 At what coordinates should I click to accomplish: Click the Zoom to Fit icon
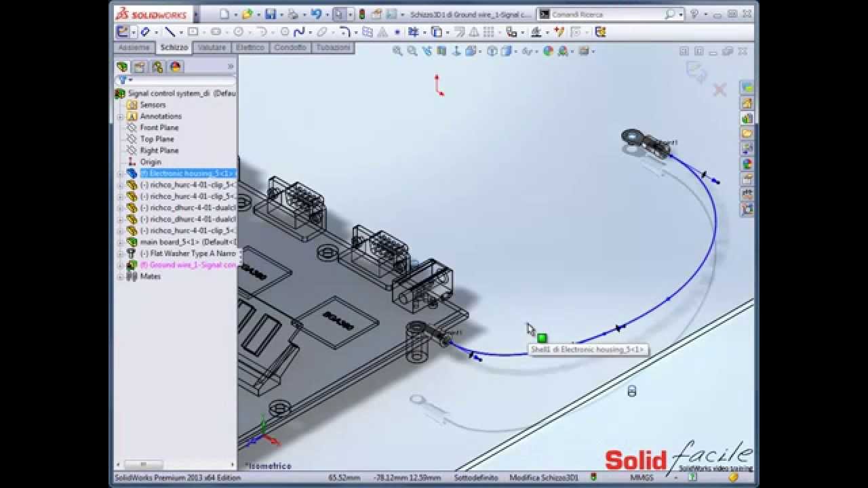(x=397, y=51)
